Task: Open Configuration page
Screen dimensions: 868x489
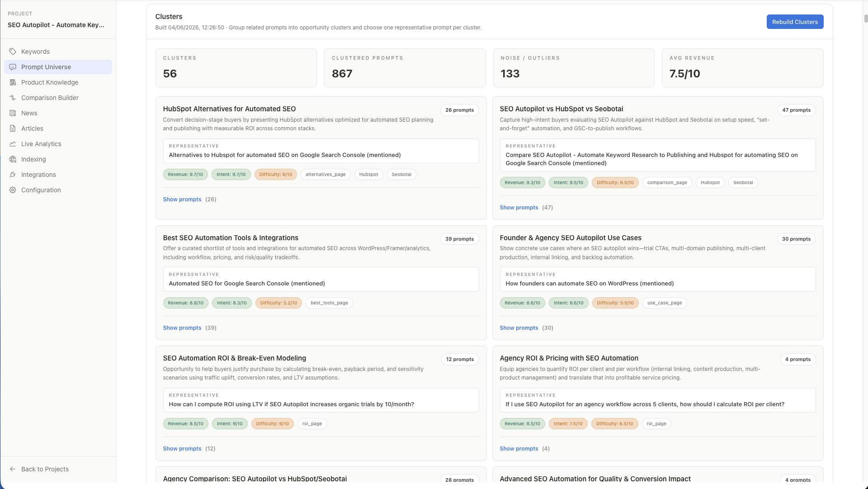Action: (x=58, y=190)
